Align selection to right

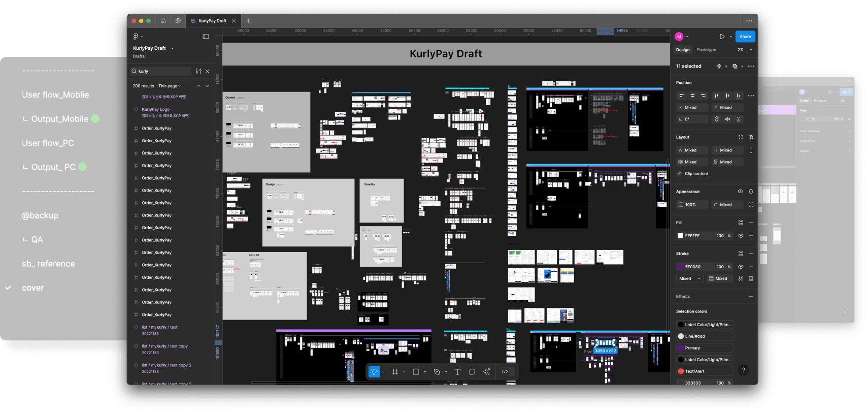(x=703, y=96)
